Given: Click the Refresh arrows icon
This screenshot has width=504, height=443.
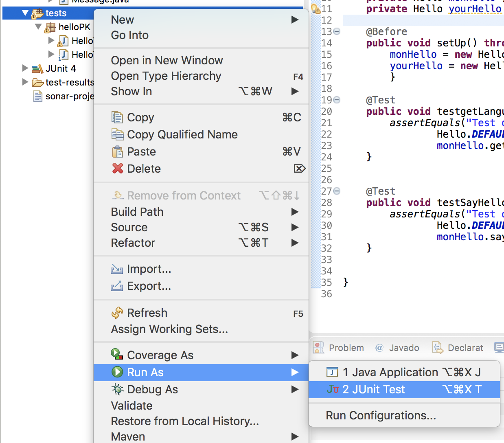Looking at the screenshot, I should (117, 313).
